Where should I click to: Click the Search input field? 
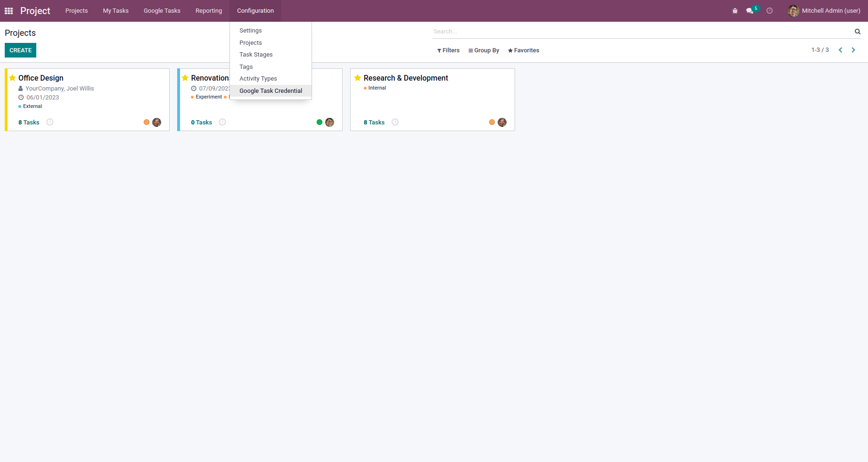coord(643,32)
